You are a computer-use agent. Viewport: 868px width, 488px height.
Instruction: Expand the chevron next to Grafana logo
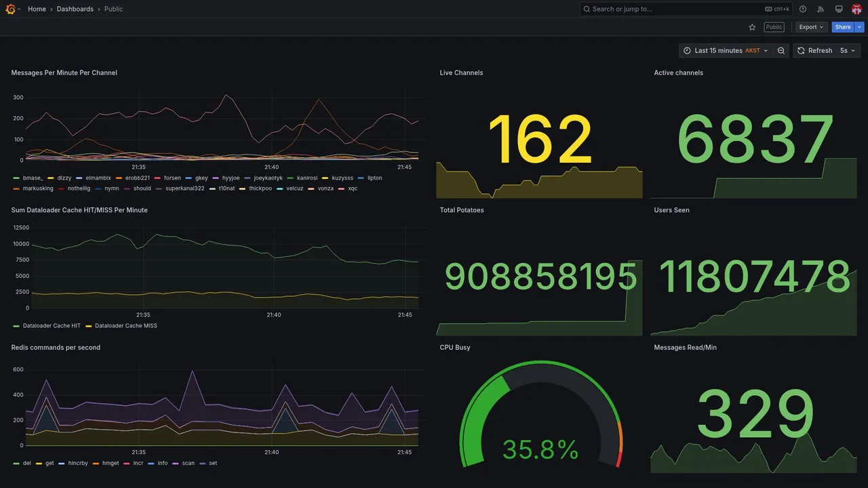(19, 9)
